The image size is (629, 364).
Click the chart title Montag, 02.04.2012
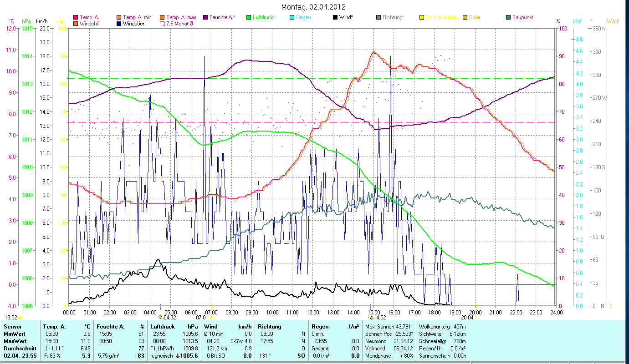click(x=313, y=7)
